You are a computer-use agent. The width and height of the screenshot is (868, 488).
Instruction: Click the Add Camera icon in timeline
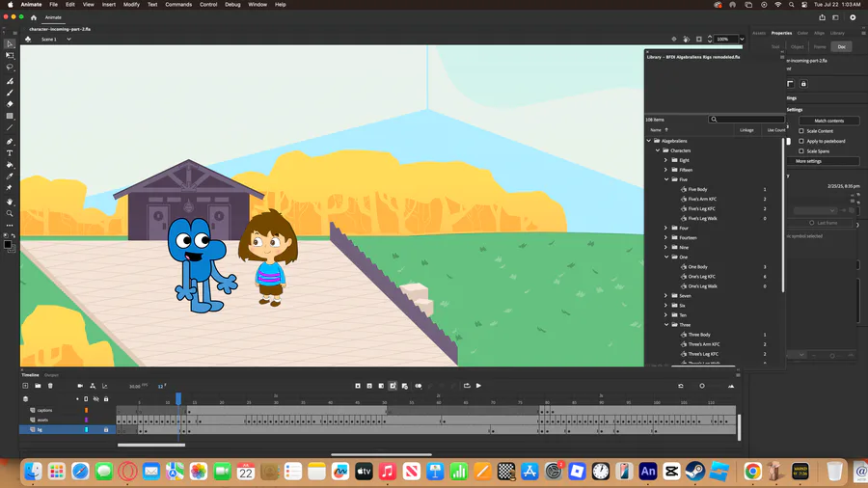(x=80, y=386)
